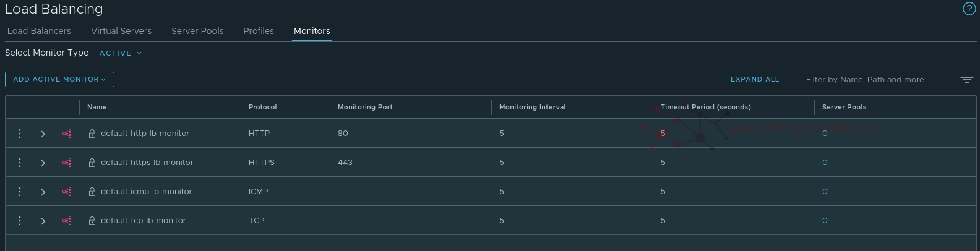The width and height of the screenshot is (980, 251).
Task: Expand the default-https-lb-monitor row
Action: pyautogui.click(x=43, y=163)
